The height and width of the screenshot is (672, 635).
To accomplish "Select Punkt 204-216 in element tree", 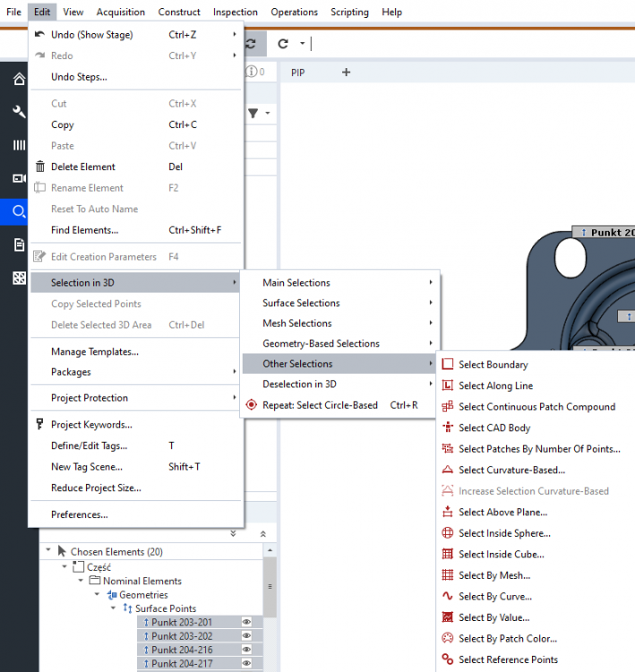I will (182, 650).
